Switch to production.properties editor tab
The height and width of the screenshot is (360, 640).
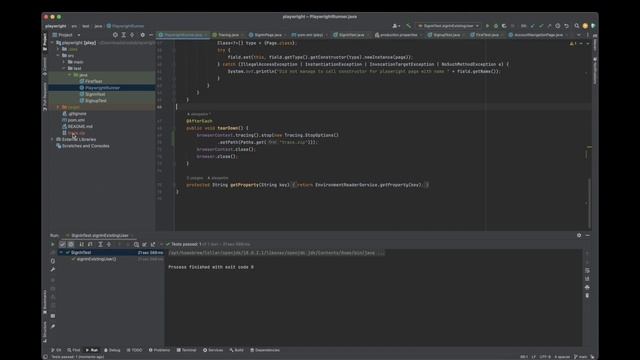(398, 35)
